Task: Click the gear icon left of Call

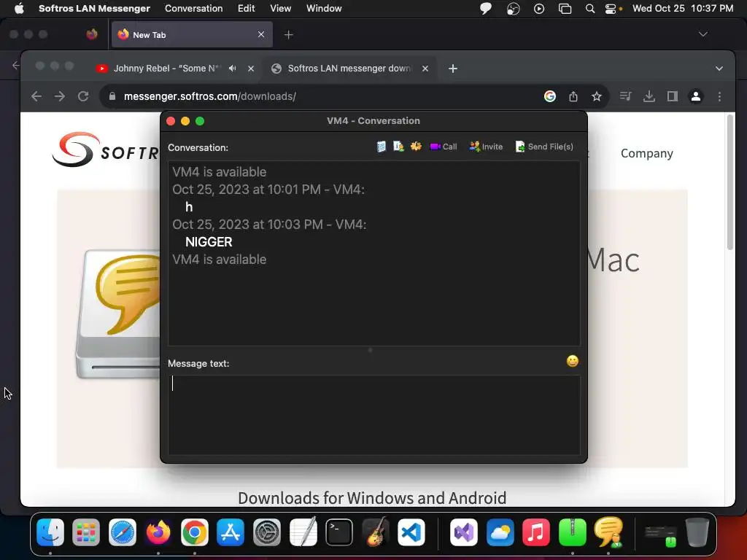Action: pyautogui.click(x=416, y=147)
